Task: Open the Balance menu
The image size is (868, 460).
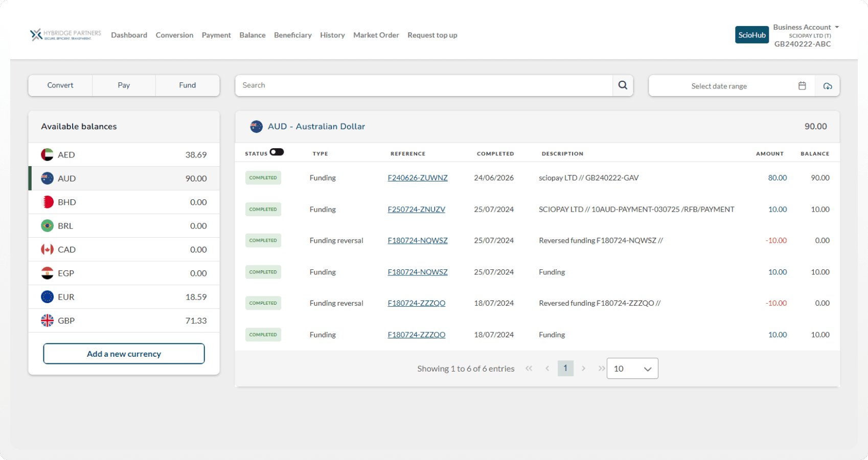Action: 253,35
